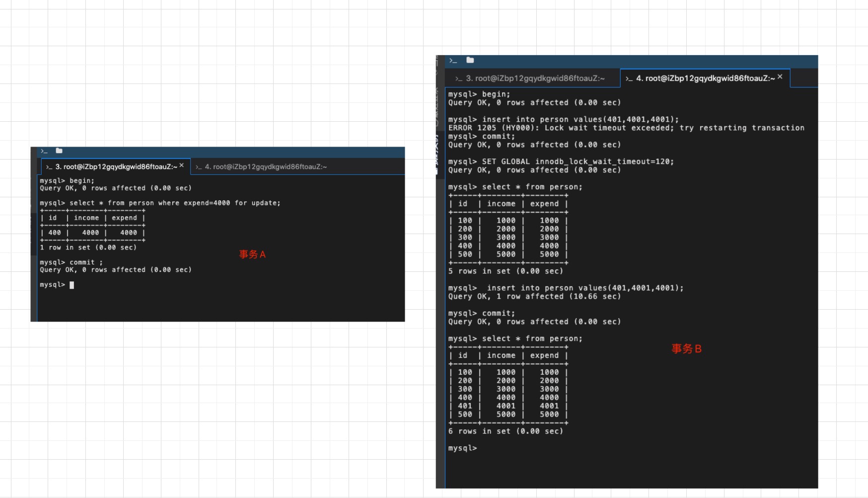Click '1 row in set' line in left terminal

click(x=88, y=248)
